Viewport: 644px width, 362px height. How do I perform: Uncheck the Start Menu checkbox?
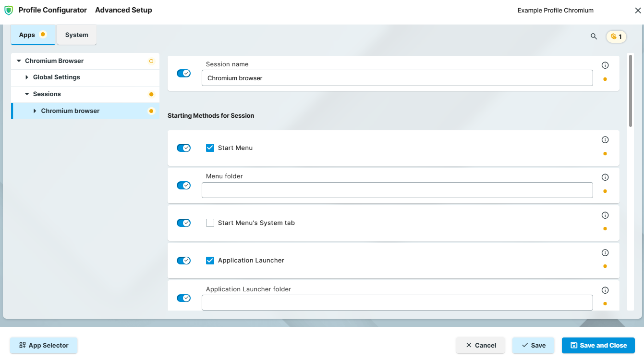[210, 148]
